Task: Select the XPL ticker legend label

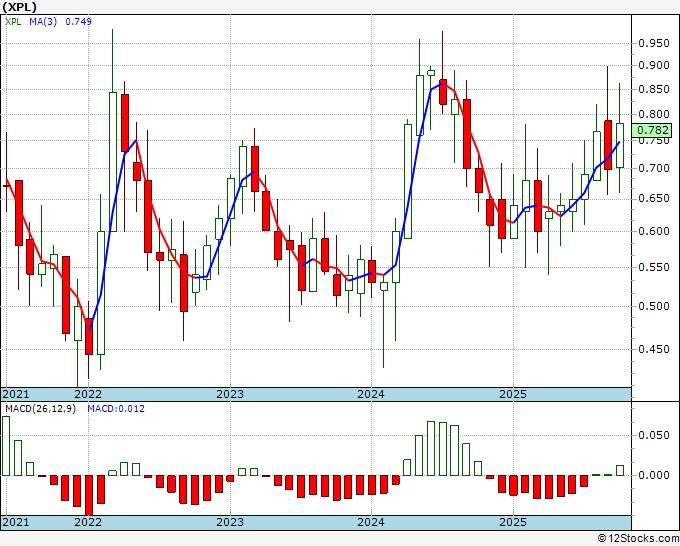Action: [x=13, y=21]
